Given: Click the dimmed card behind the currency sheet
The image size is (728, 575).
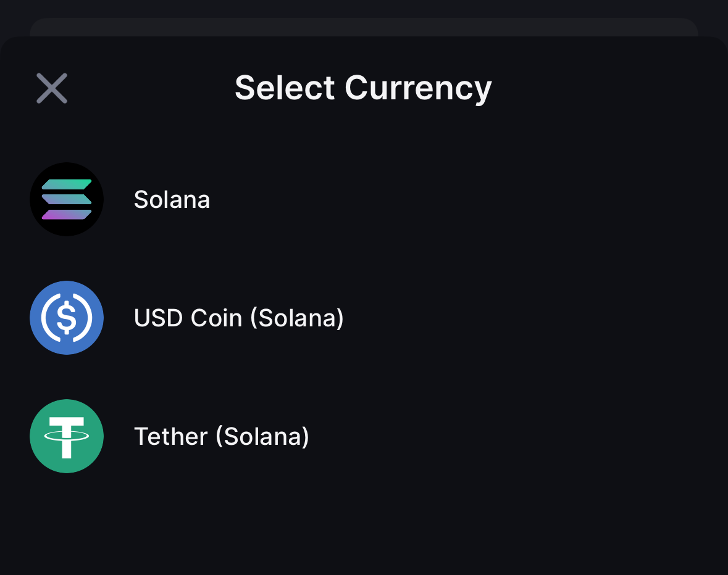Looking at the screenshot, I should tap(363, 27).
